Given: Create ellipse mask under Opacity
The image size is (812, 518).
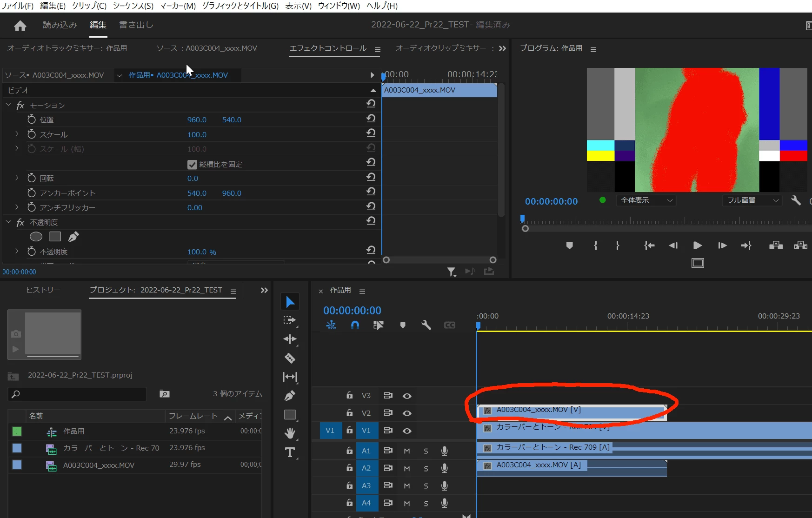Looking at the screenshot, I should click(36, 237).
